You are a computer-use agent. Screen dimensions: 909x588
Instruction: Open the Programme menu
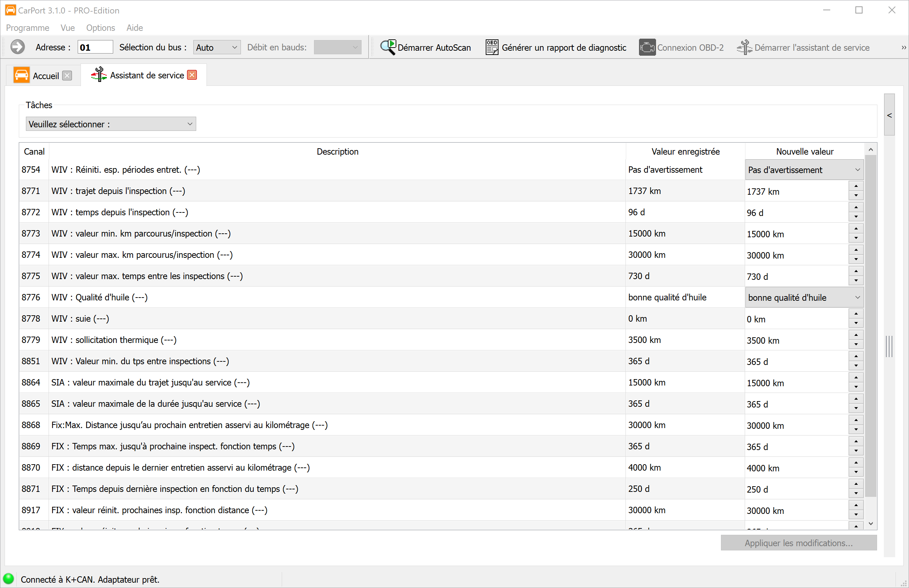pyautogui.click(x=28, y=28)
